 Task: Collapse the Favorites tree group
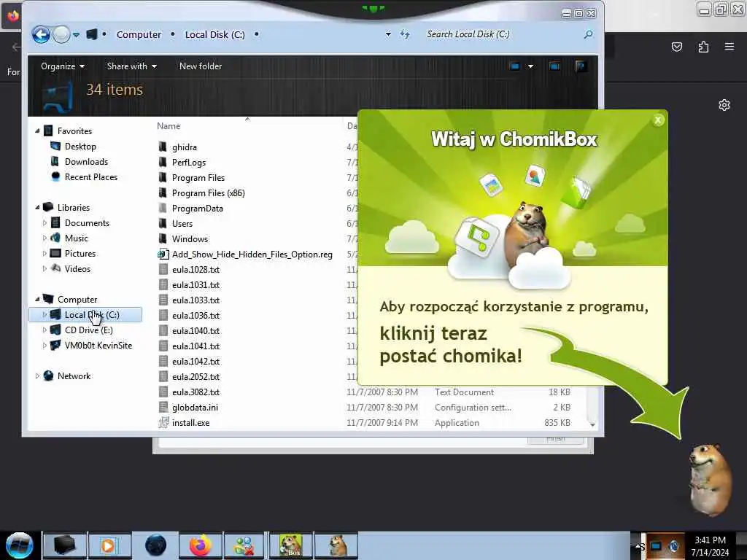[x=38, y=131]
